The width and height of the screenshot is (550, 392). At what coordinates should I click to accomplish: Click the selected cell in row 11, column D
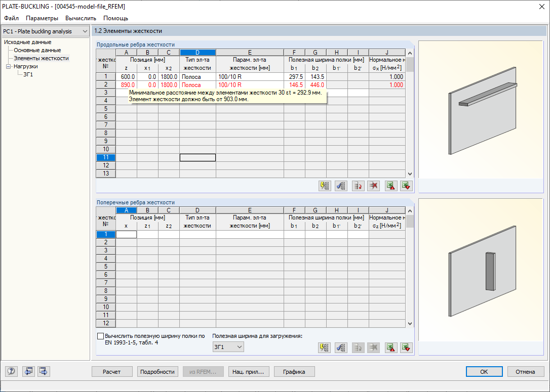click(x=198, y=157)
